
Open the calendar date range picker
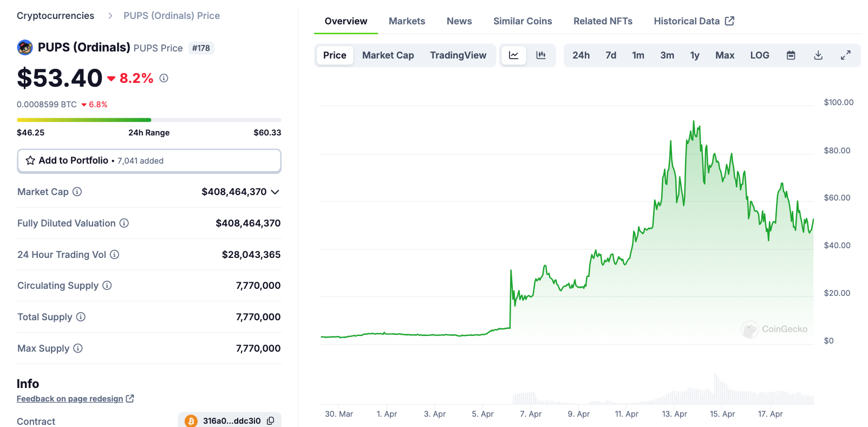coord(791,55)
